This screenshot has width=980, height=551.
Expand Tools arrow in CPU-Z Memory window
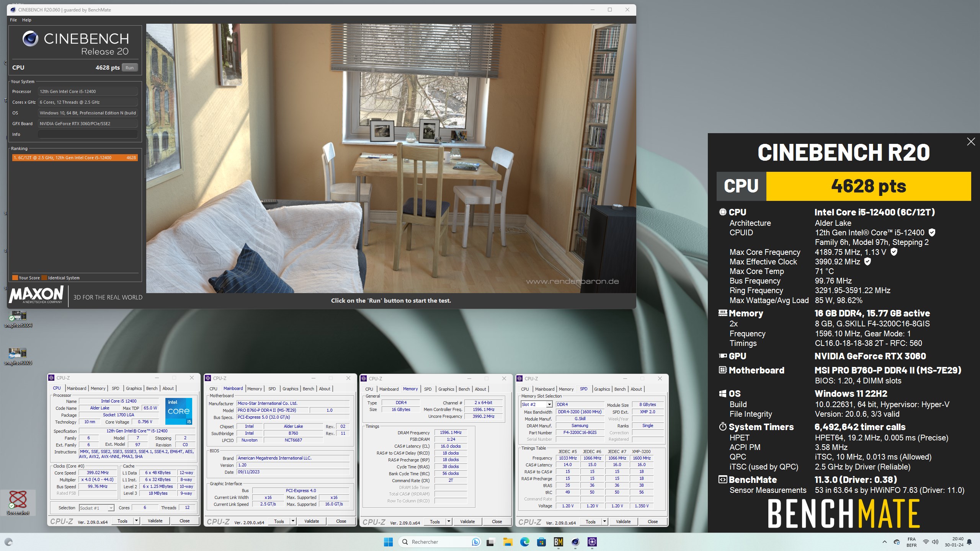[x=449, y=522]
